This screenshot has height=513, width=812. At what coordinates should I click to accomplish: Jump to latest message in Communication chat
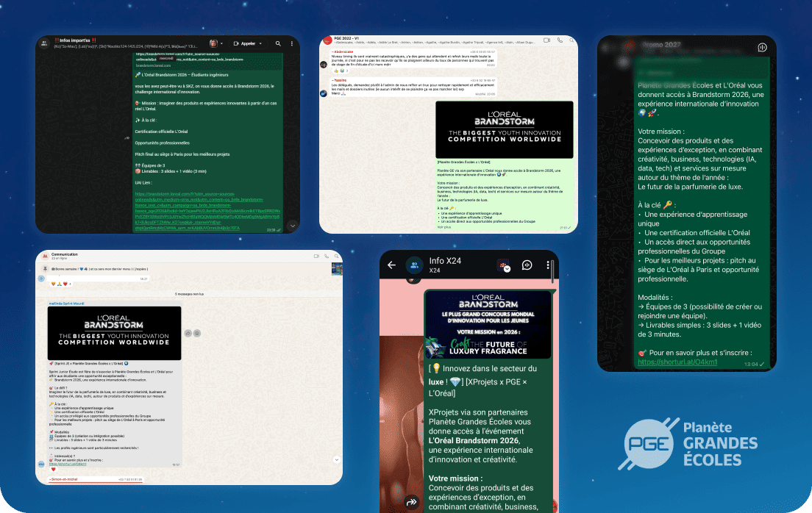(337, 459)
